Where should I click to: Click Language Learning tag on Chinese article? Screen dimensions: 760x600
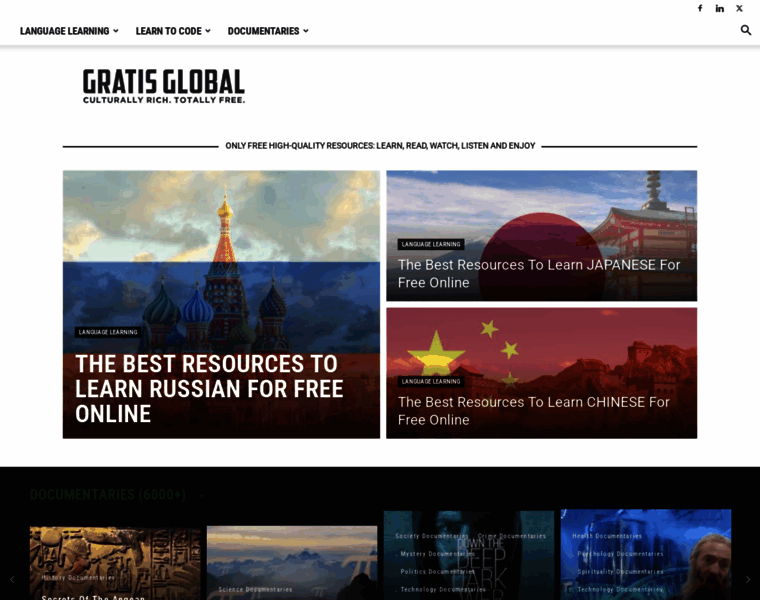[431, 381]
